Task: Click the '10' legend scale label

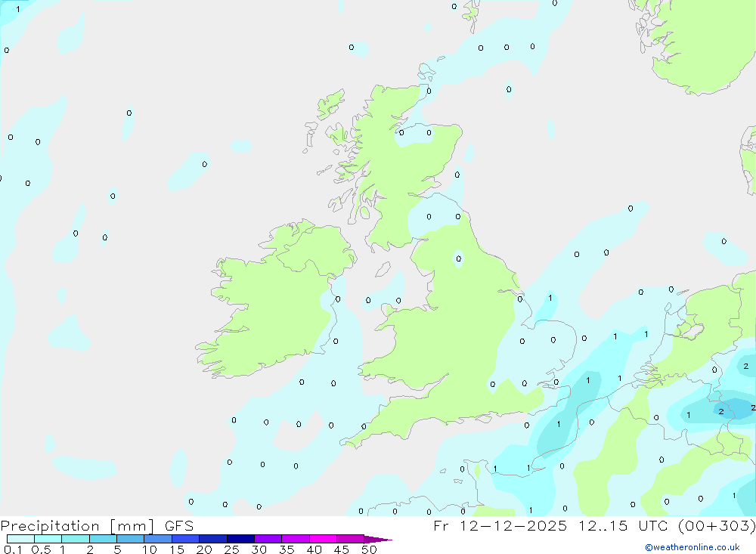Action: 149,549
